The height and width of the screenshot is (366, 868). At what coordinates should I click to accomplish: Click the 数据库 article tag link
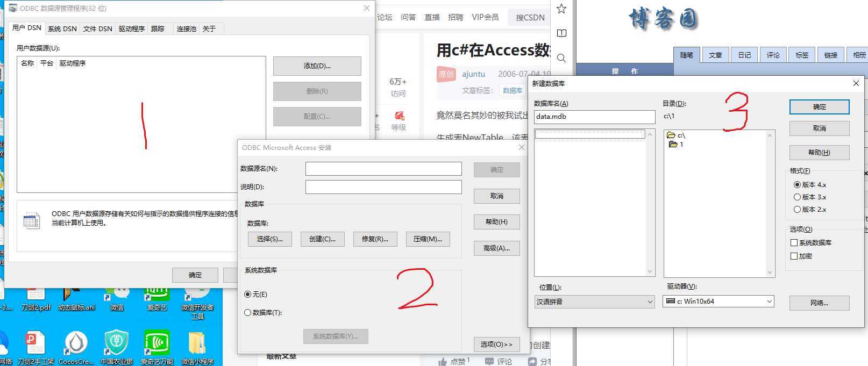point(513,90)
